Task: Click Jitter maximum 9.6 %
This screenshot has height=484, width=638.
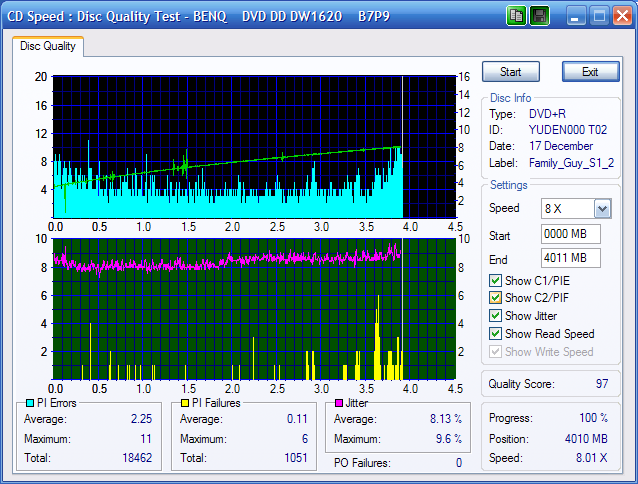Action: pyautogui.click(x=449, y=439)
